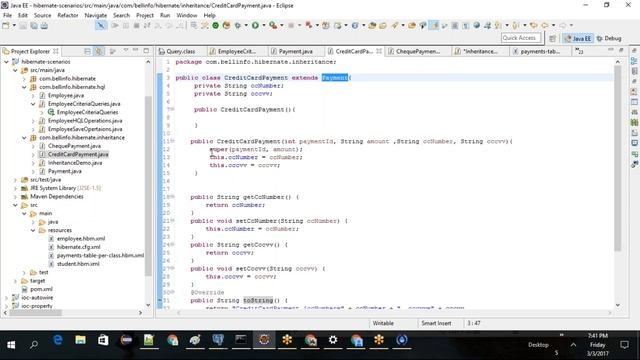Open the Debug toolbar button dropdown arrow
The image size is (640, 360).
(x=246, y=25)
